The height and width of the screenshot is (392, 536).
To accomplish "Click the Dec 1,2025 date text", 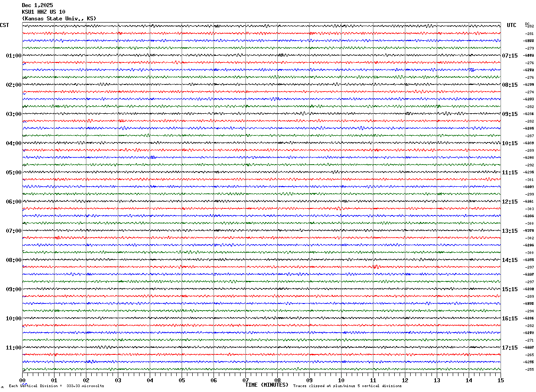I will [x=37, y=5].
